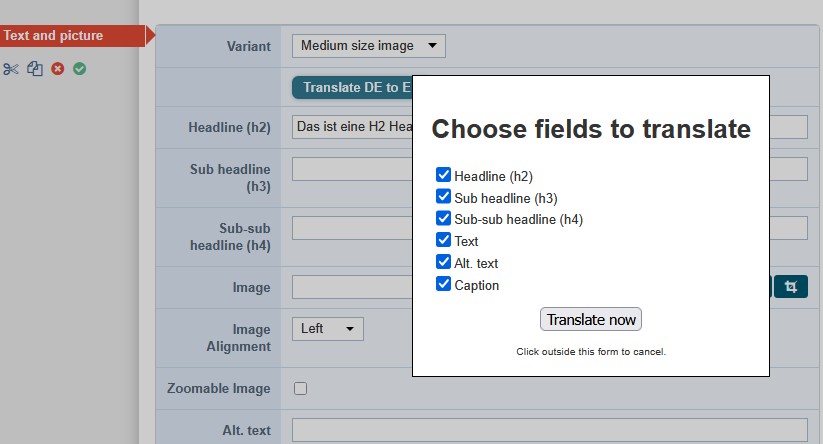Uncheck the Text field checkbox

tap(444, 240)
